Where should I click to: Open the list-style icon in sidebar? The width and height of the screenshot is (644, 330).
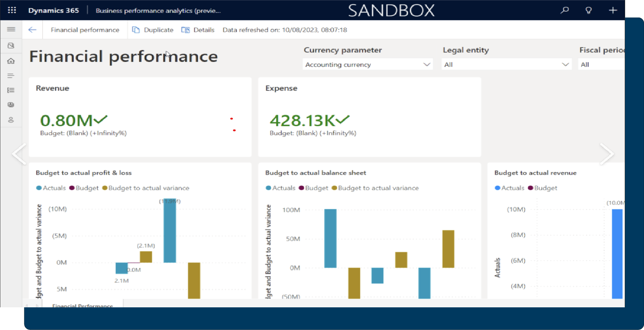11,90
